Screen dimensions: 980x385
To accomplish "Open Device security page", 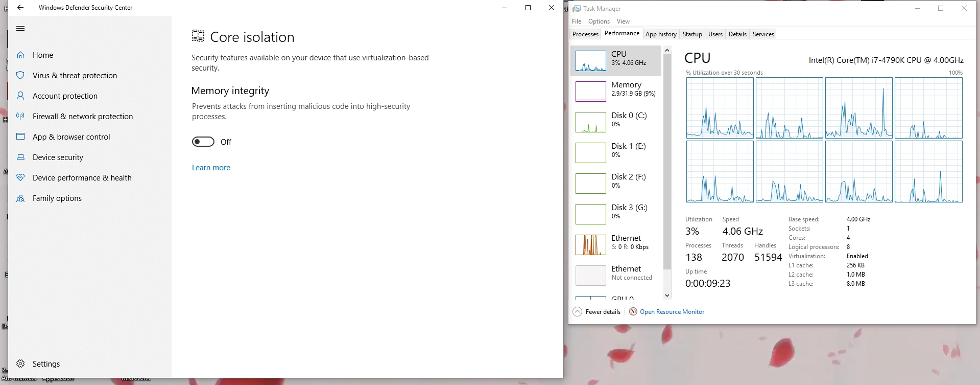I will coord(58,157).
